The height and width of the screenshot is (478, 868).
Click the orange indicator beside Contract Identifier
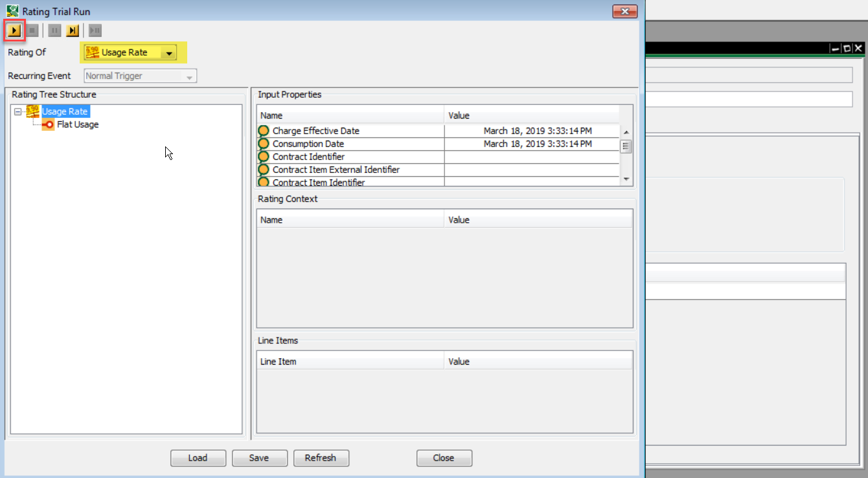pyautogui.click(x=263, y=156)
